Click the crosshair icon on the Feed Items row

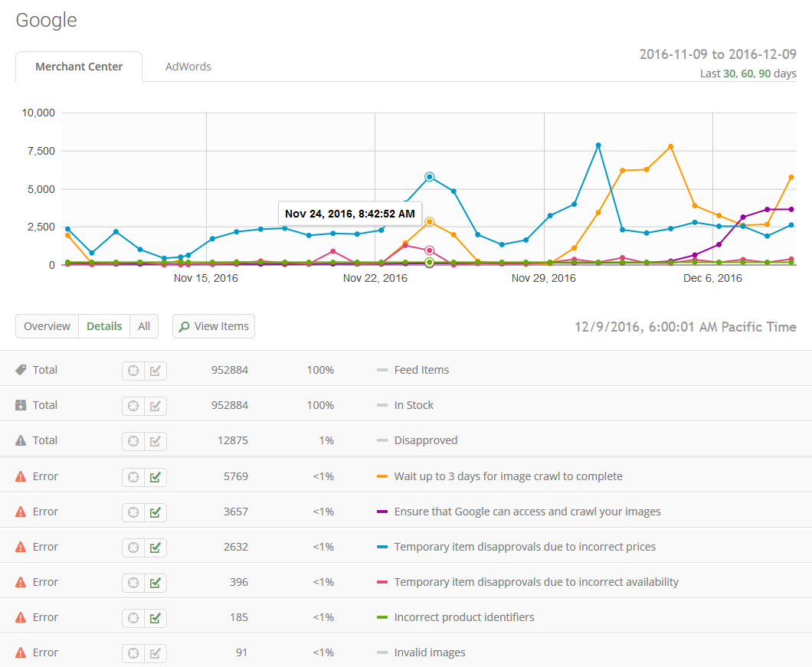[x=133, y=371]
